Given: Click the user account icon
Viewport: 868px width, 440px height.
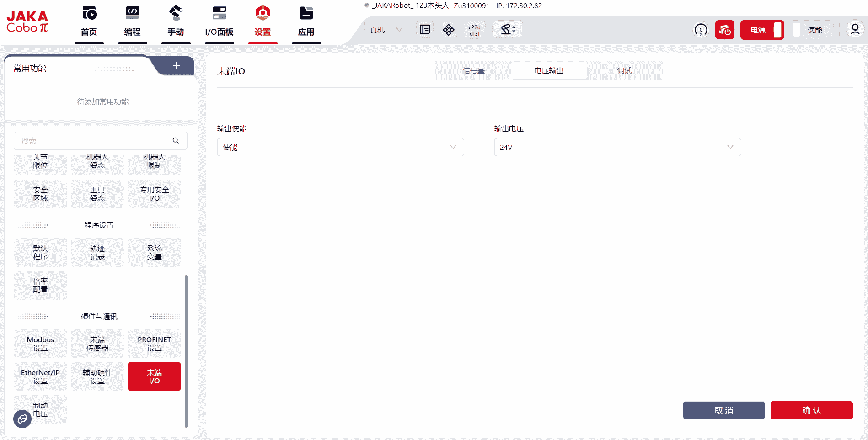Looking at the screenshot, I should (854, 30).
